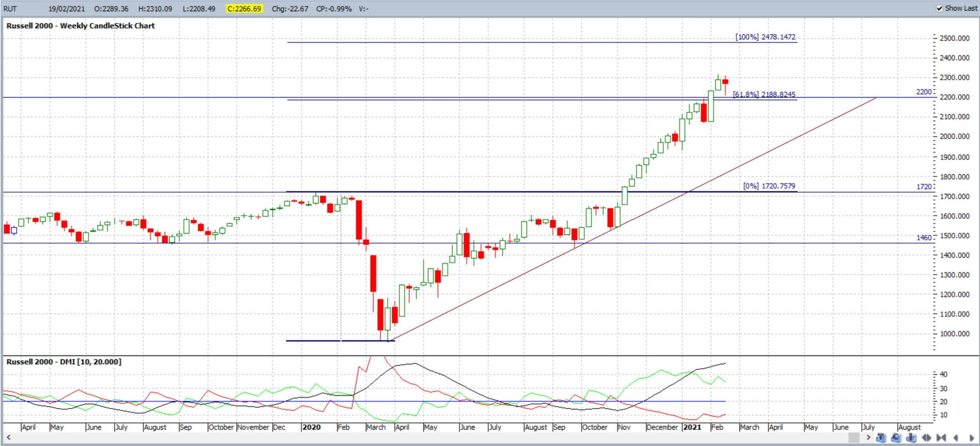Select the [61.8%] 2188.8245 Fibonacci label

[764, 95]
